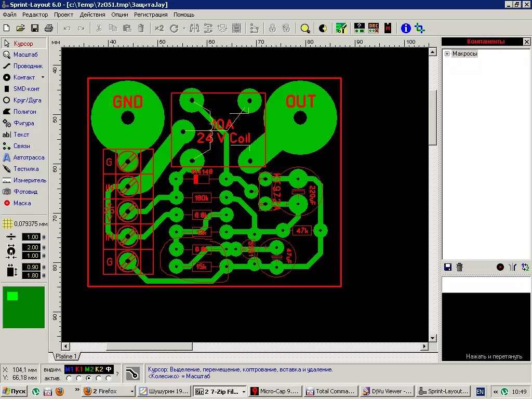This screenshot has width=532, height=399.
Task: Click the DRC check toolbar icon
Action: tap(374, 28)
